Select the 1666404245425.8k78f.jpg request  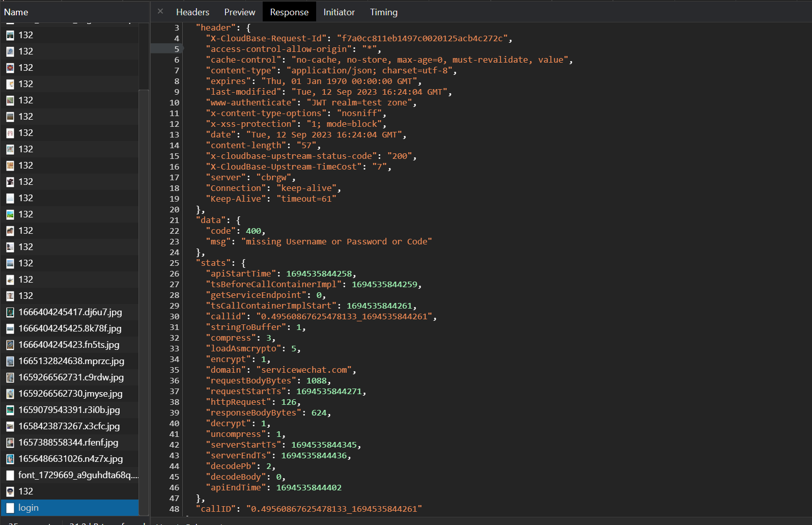pos(70,328)
